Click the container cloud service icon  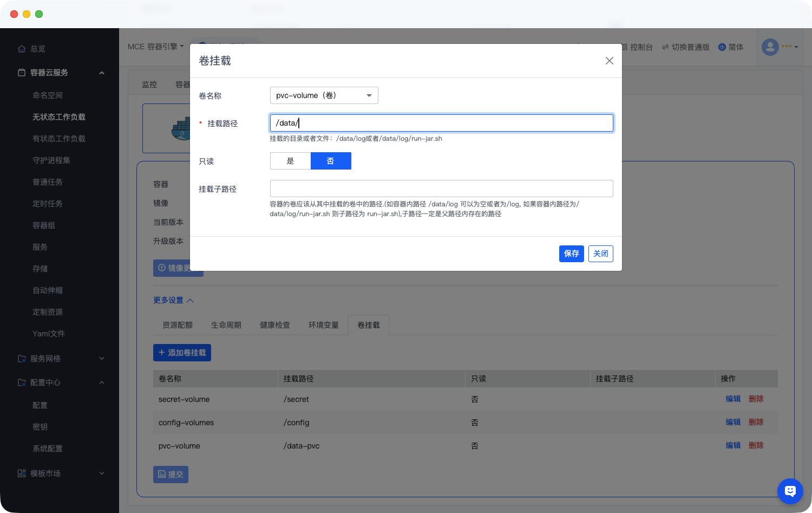tap(22, 73)
